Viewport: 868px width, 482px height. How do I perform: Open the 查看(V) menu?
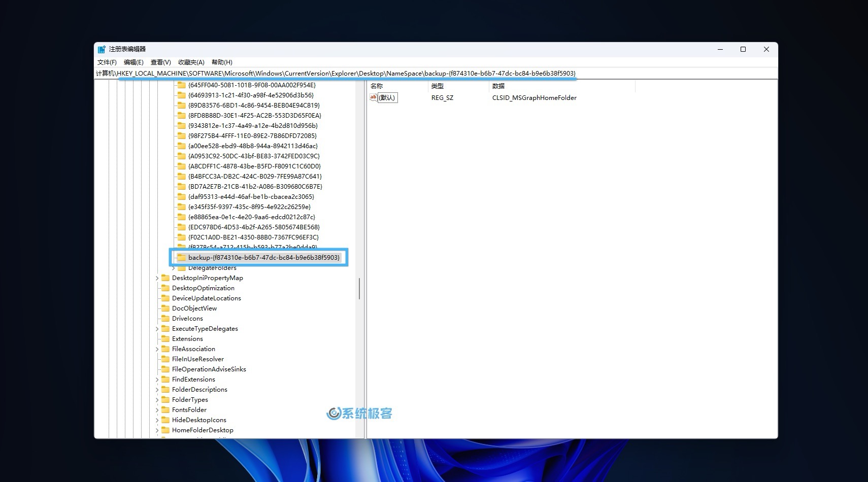click(x=161, y=62)
